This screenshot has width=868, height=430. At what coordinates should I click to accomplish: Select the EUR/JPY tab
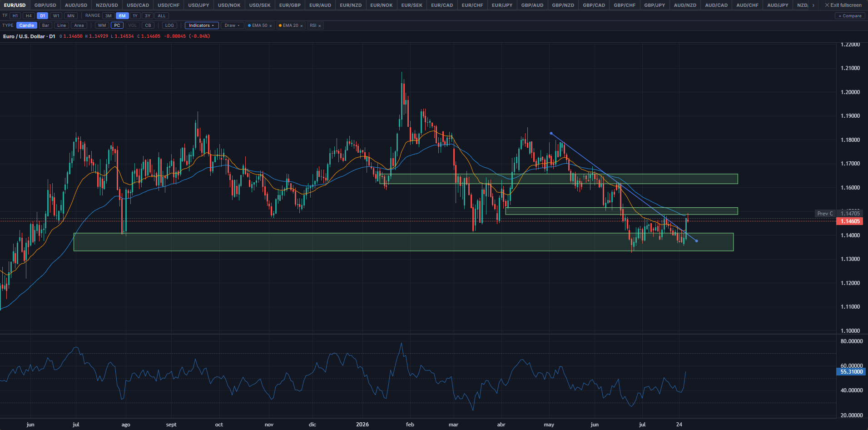click(x=502, y=5)
